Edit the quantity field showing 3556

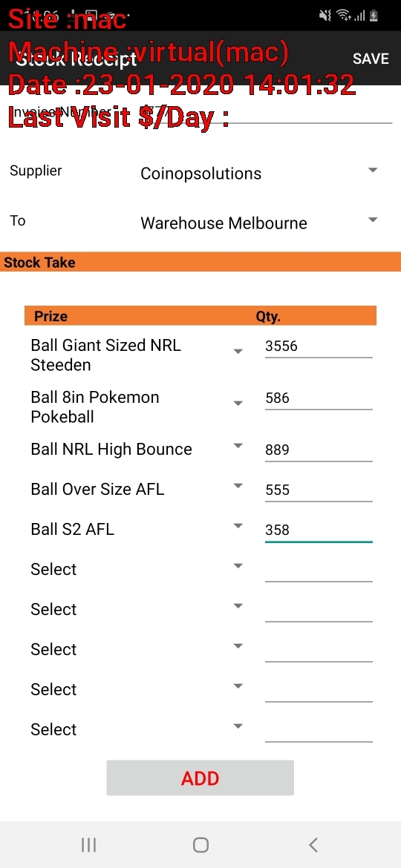click(x=319, y=346)
